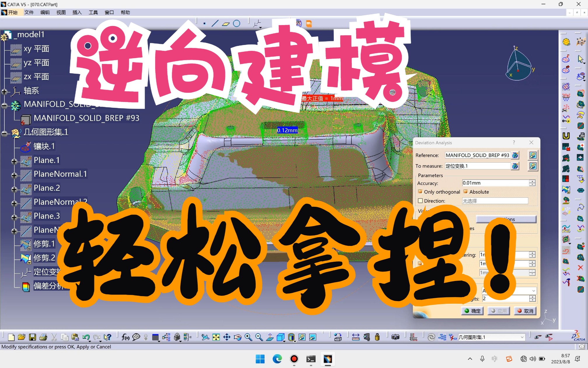Click the 确定 button in Deviation Analysis

472,311
